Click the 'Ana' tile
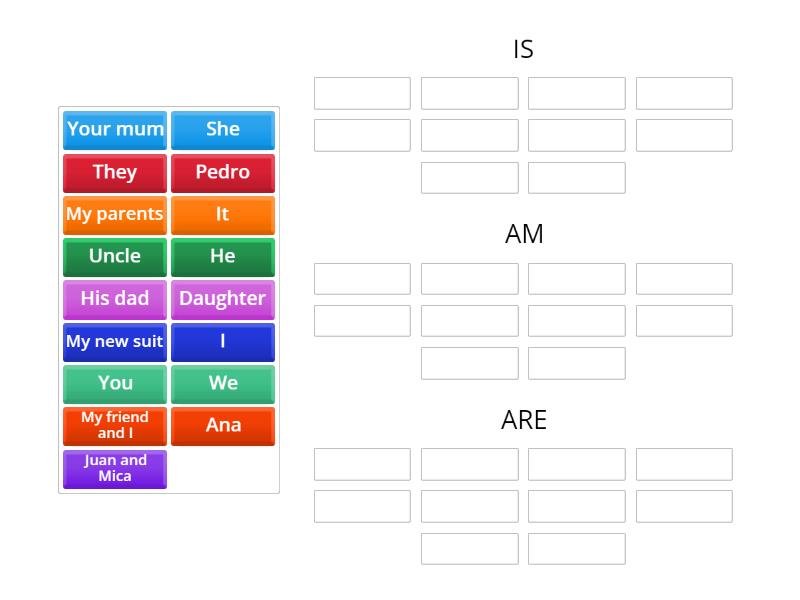Screen dimensions: 800x600 pos(222,425)
